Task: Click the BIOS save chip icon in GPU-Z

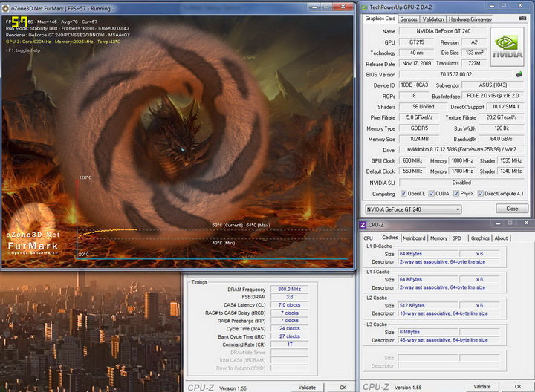Action: coord(519,74)
